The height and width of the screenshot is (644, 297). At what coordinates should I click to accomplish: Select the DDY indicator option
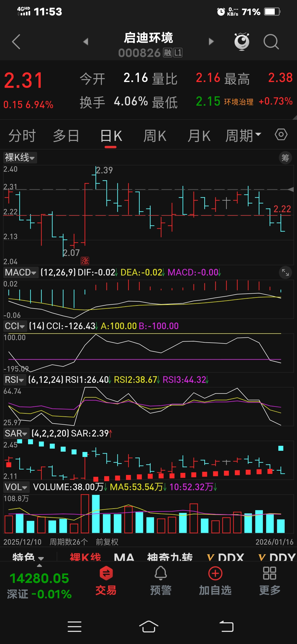(277, 557)
